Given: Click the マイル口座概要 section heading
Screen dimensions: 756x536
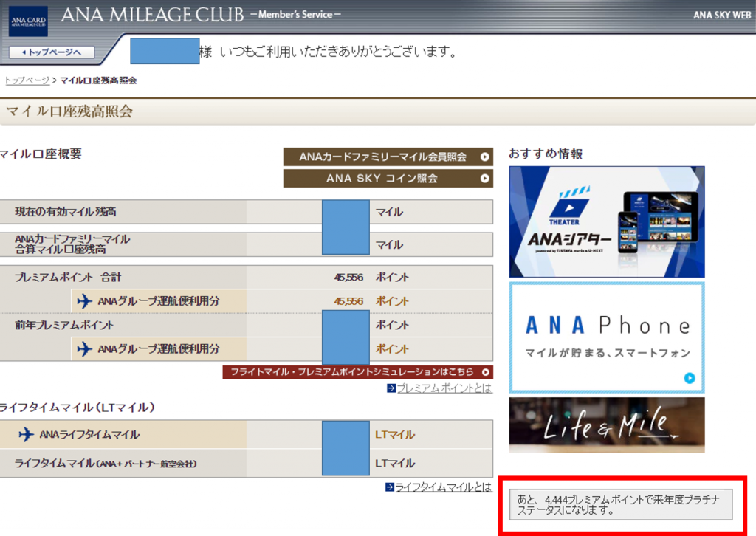Looking at the screenshot, I should coord(41,154).
